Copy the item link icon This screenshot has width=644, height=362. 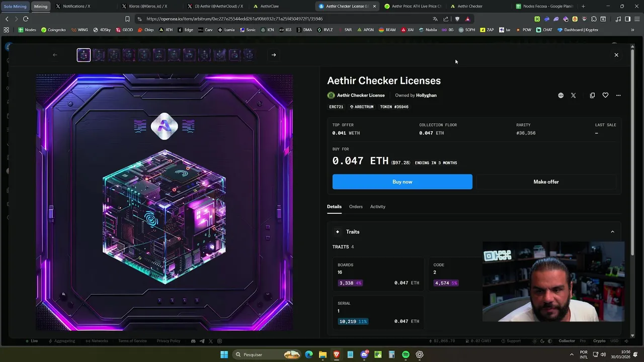point(592,95)
